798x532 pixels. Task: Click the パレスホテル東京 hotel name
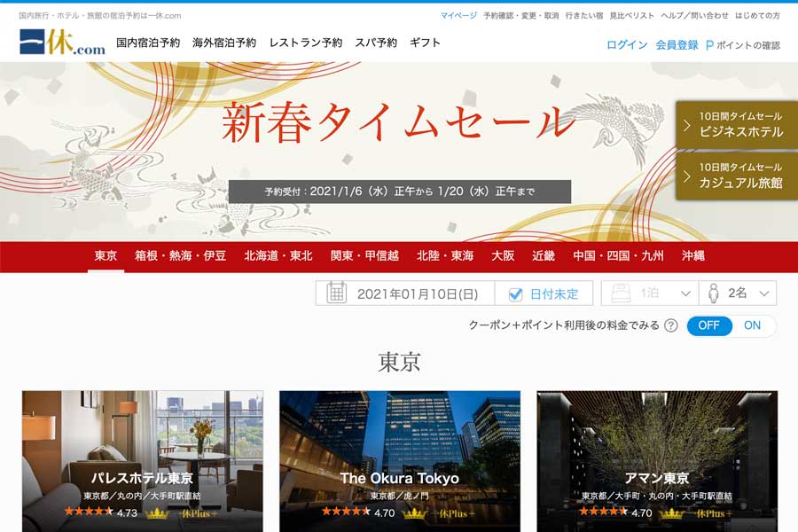click(143, 478)
